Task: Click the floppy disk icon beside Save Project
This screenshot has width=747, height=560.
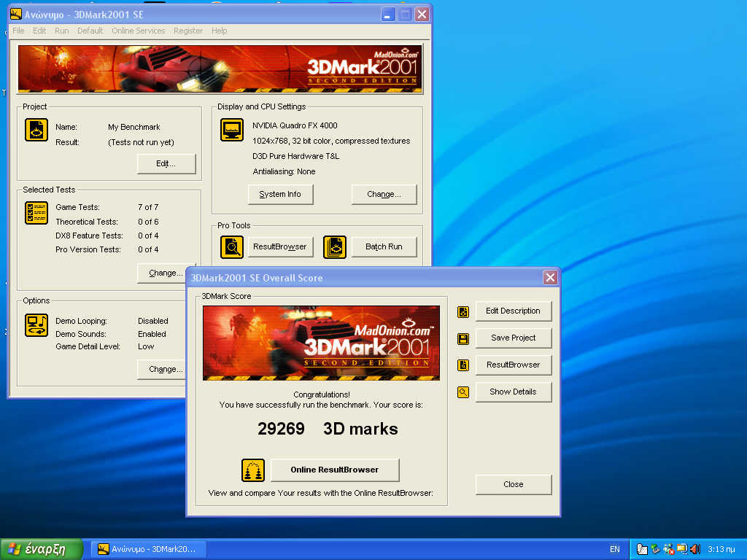Action: 463,338
